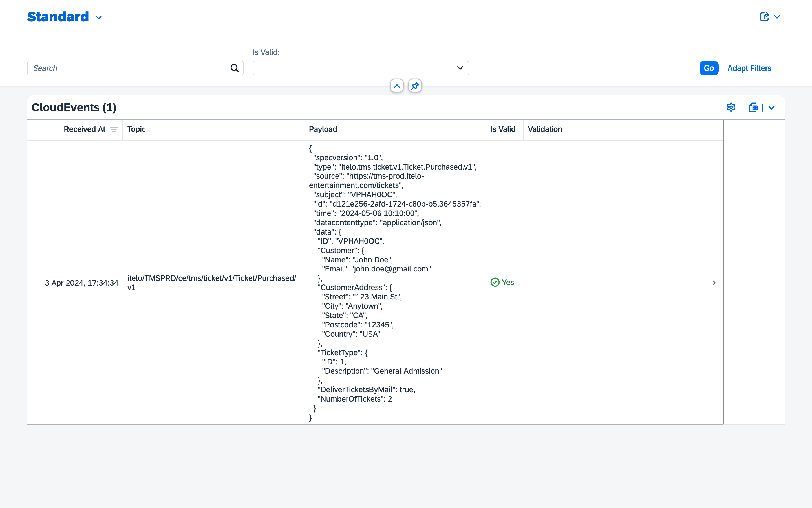Pin the filter header
The image size is (812, 508).
click(x=415, y=86)
